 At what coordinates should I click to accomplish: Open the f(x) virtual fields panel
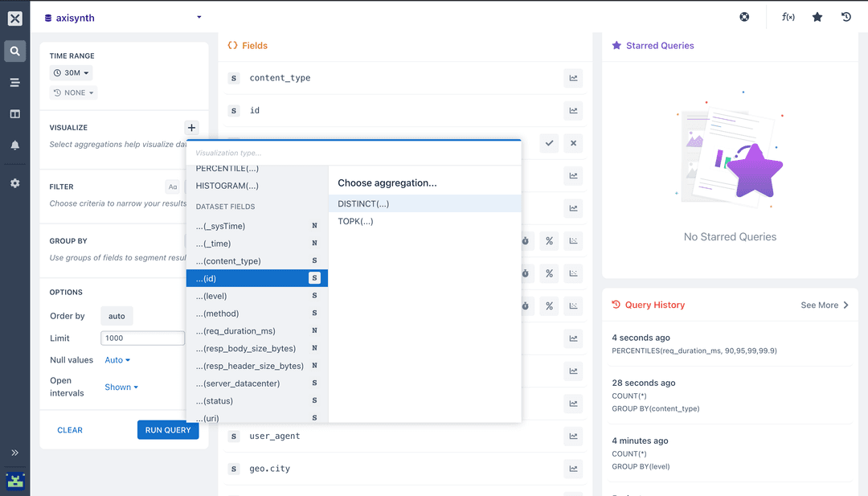[788, 17]
